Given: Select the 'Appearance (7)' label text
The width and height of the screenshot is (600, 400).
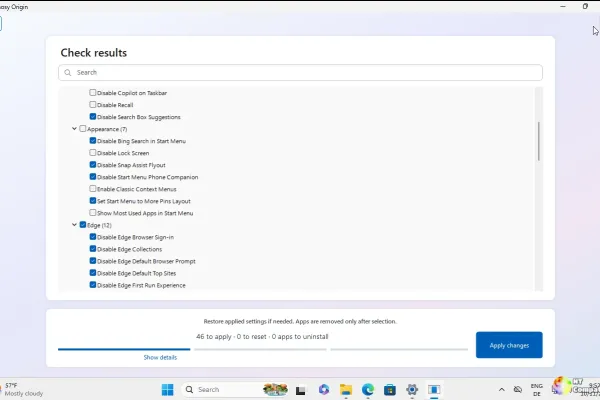Looking at the screenshot, I should click(x=107, y=129).
